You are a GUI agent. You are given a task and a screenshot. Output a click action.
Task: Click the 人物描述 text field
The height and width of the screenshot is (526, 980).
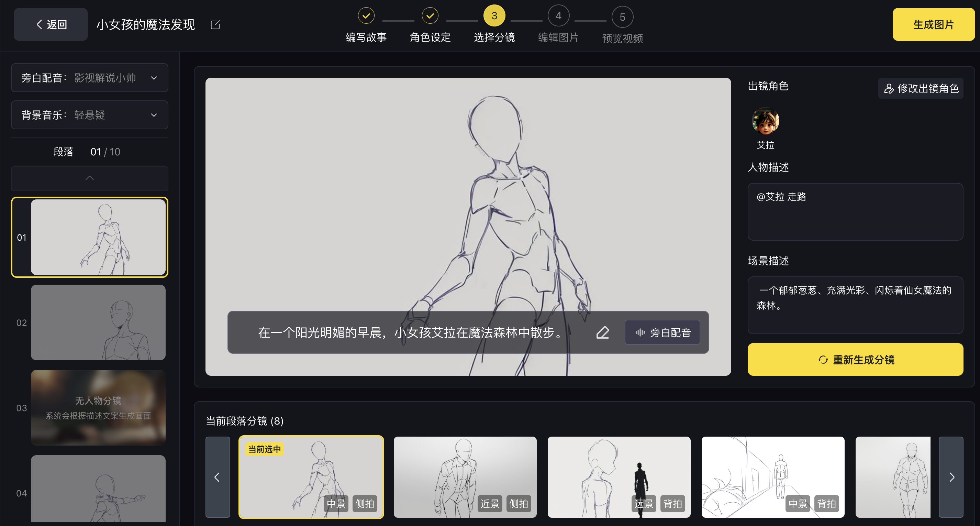855,212
